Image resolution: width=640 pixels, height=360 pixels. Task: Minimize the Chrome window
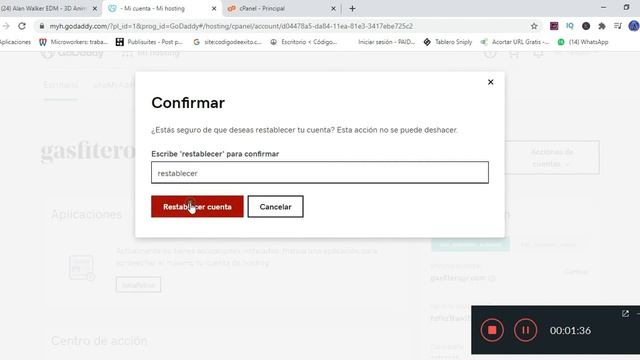click(603, 7)
